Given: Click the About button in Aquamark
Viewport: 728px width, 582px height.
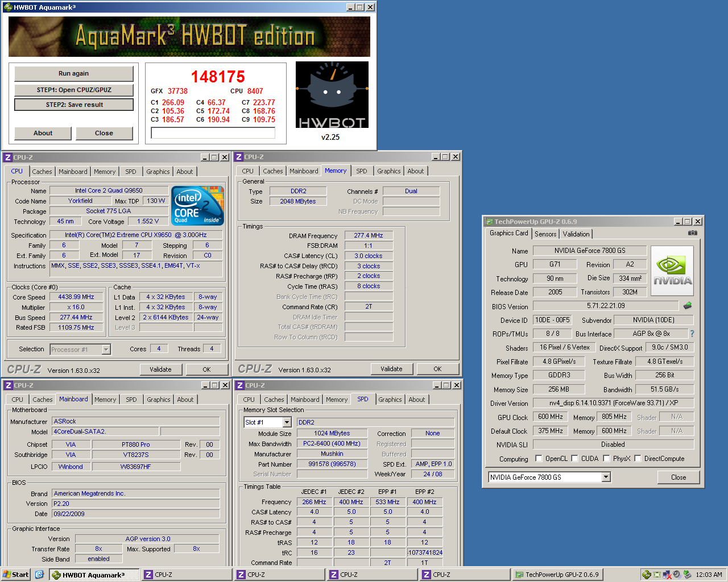Looking at the screenshot, I should pos(43,133).
